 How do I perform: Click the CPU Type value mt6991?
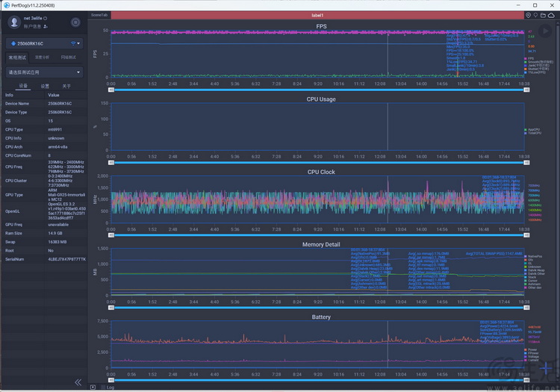coord(55,130)
